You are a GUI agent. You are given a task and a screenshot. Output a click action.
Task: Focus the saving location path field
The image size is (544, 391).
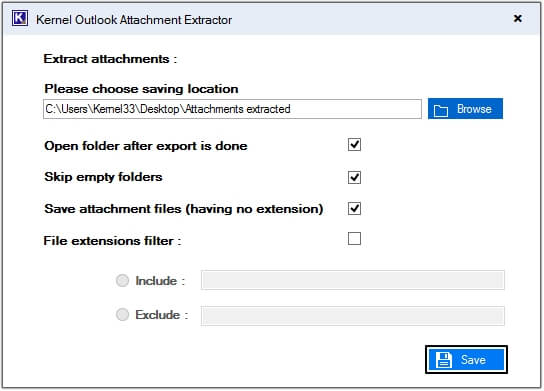[232, 109]
